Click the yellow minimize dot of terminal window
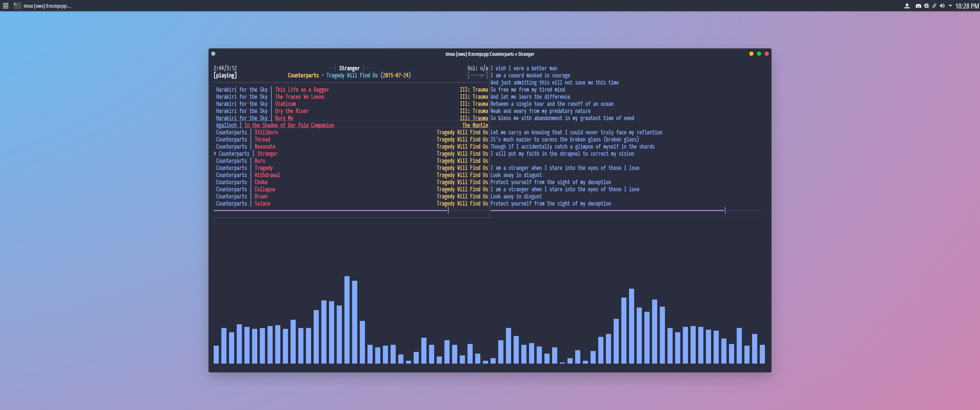The width and height of the screenshot is (980, 410). click(751, 54)
